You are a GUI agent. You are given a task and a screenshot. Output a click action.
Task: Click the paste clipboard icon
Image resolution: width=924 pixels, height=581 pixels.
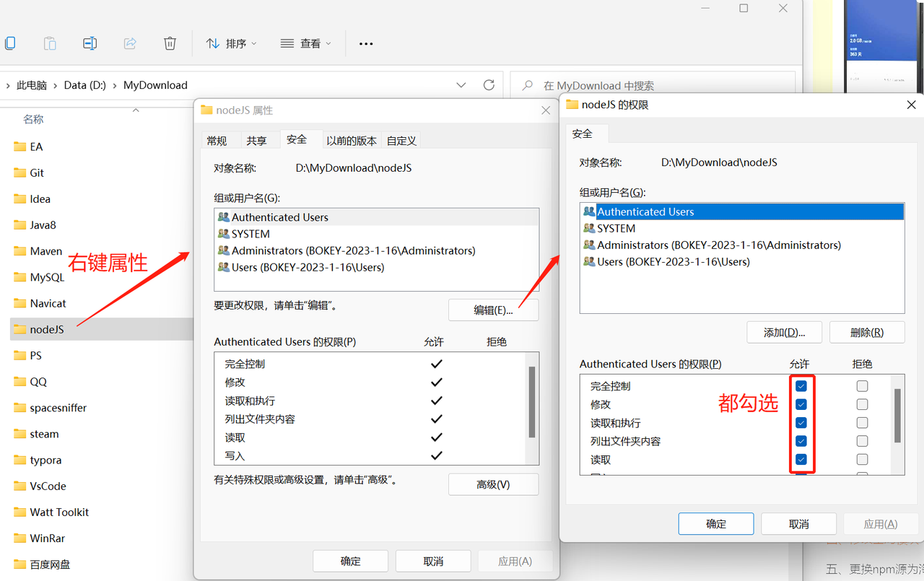pyautogui.click(x=50, y=43)
